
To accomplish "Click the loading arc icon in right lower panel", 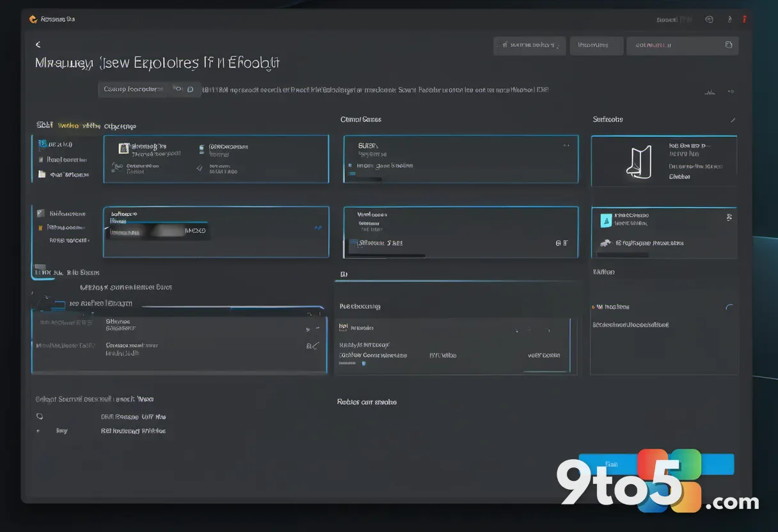I will coord(729,307).
